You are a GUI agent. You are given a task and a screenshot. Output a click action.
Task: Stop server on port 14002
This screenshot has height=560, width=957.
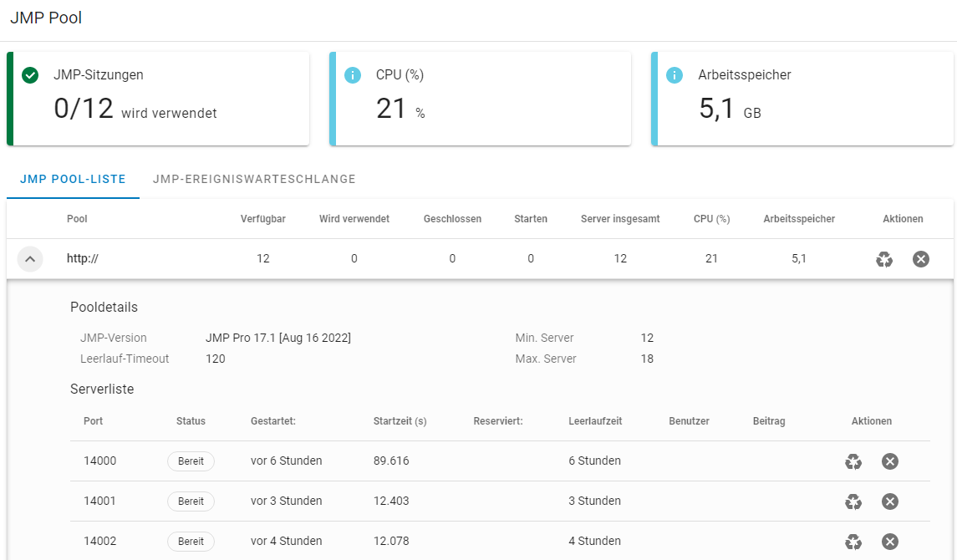[x=890, y=542]
